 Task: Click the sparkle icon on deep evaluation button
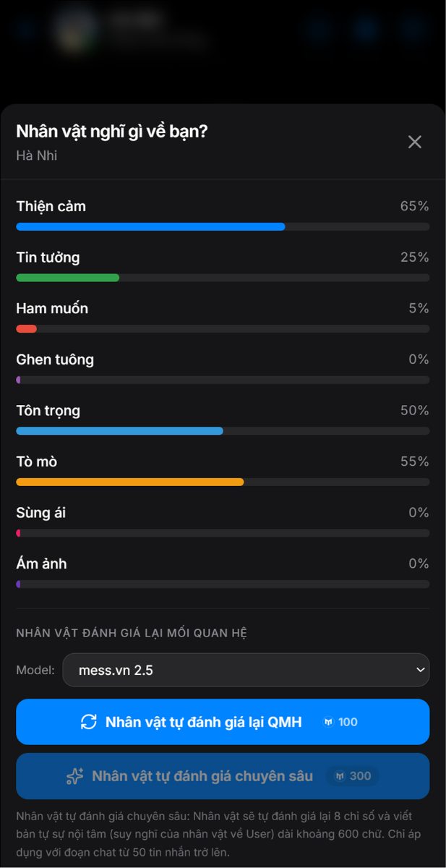[x=75, y=776]
